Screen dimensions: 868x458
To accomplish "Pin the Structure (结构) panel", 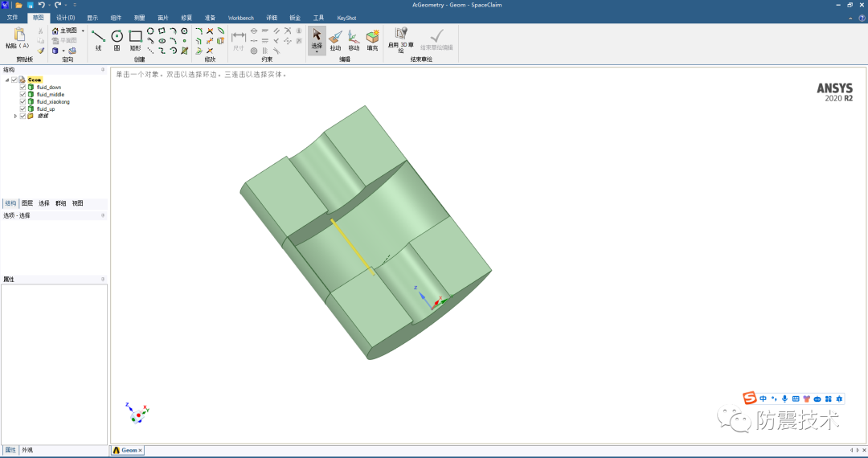I will [x=103, y=70].
